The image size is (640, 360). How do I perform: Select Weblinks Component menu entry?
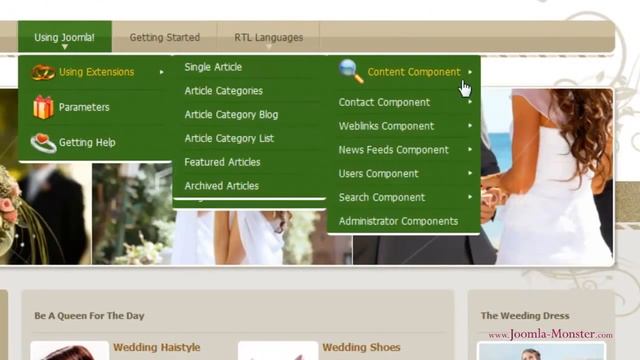click(x=386, y=126)
